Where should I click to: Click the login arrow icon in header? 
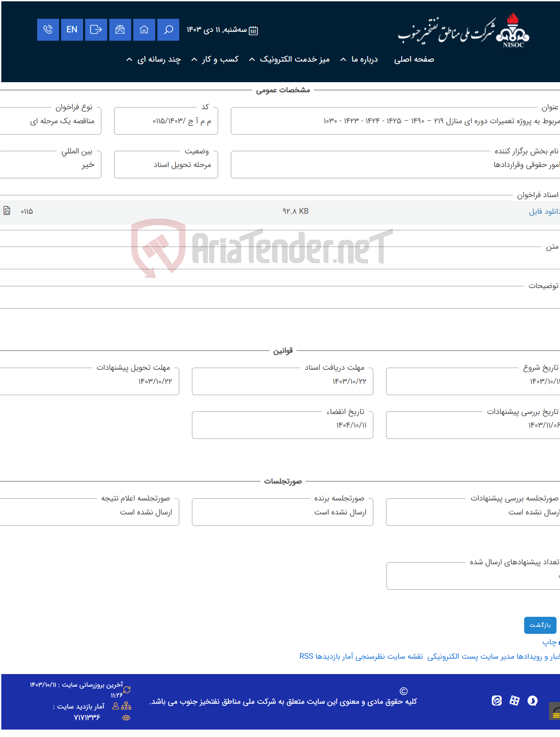coord(96,30)
